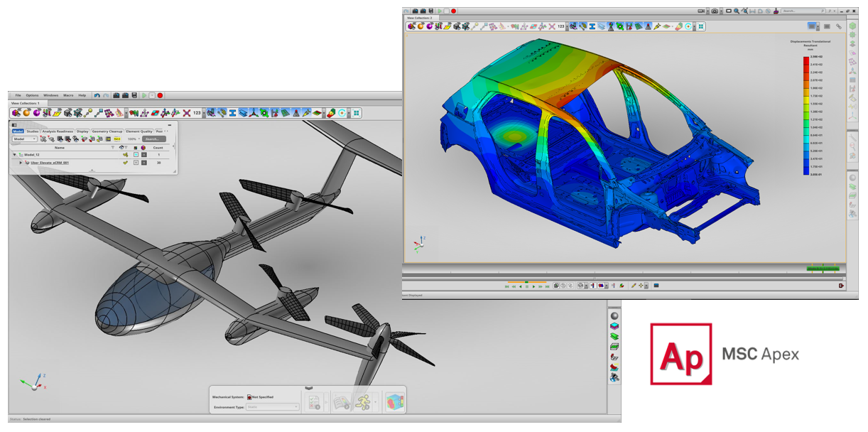
Task: Collapse the Model_12 tree node
Action: click(x=14, y=154)
